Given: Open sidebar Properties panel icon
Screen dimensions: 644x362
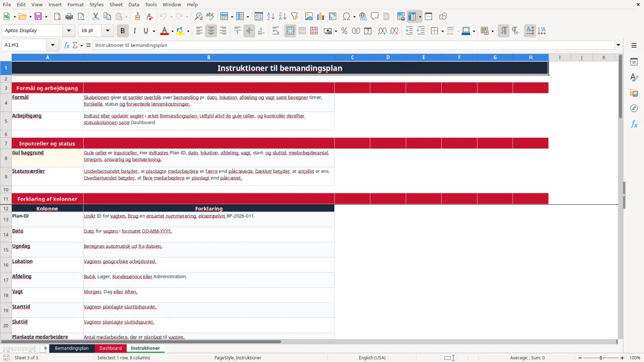Looking at the screenshot, I should click(x=634, y=62).
